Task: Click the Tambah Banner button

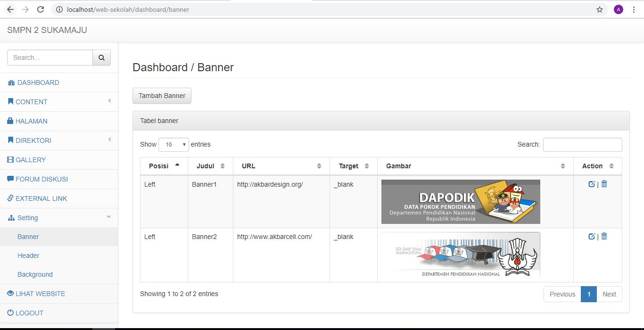Action: (x=162, y=96)
